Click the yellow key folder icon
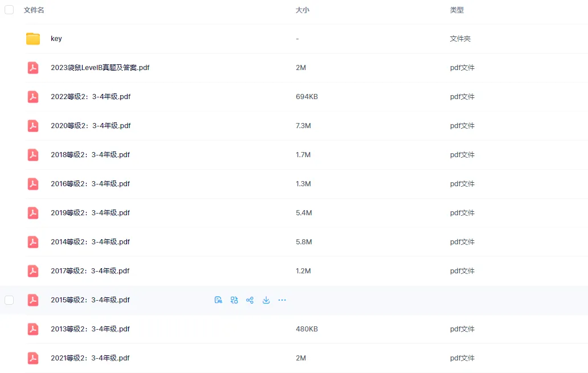This screenshot has width=588, height=373. click(x=33, y=39)
